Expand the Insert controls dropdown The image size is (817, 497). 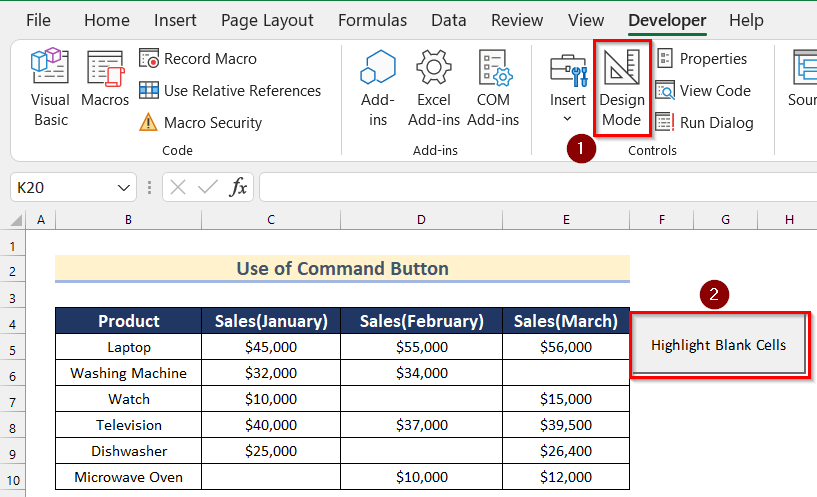tap(568, 88)
